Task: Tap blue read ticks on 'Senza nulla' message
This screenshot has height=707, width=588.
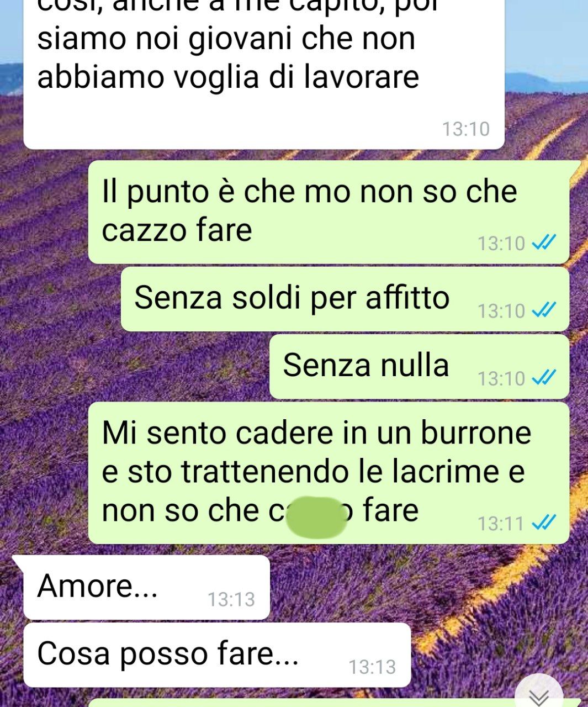Action: point(543,378)
